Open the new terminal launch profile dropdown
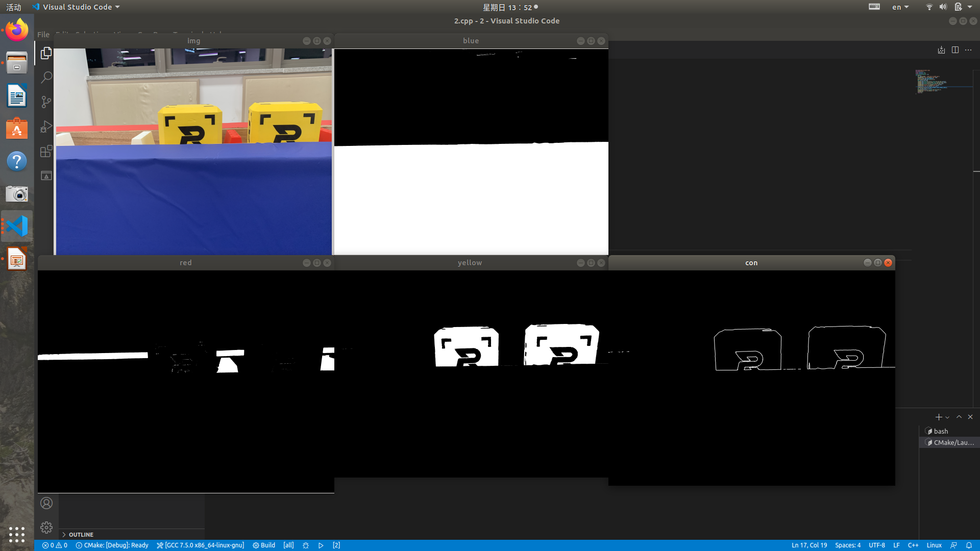This screenshot has width=980, height=551. click(948, 417)
